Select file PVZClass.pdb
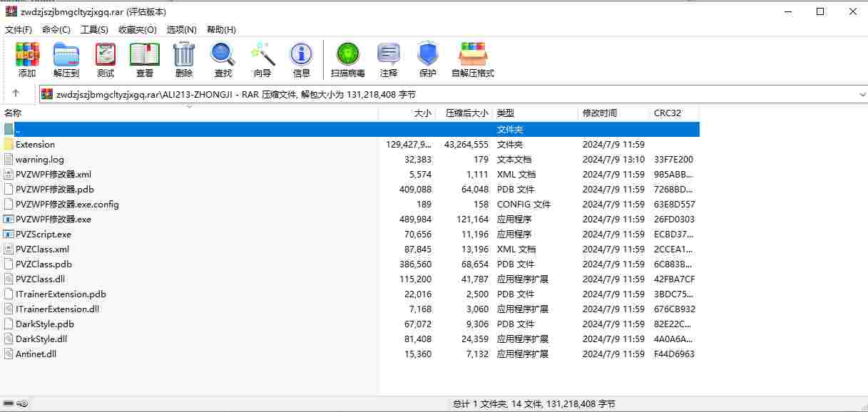The height and width of the screenshot is (412, 868). 44,264
